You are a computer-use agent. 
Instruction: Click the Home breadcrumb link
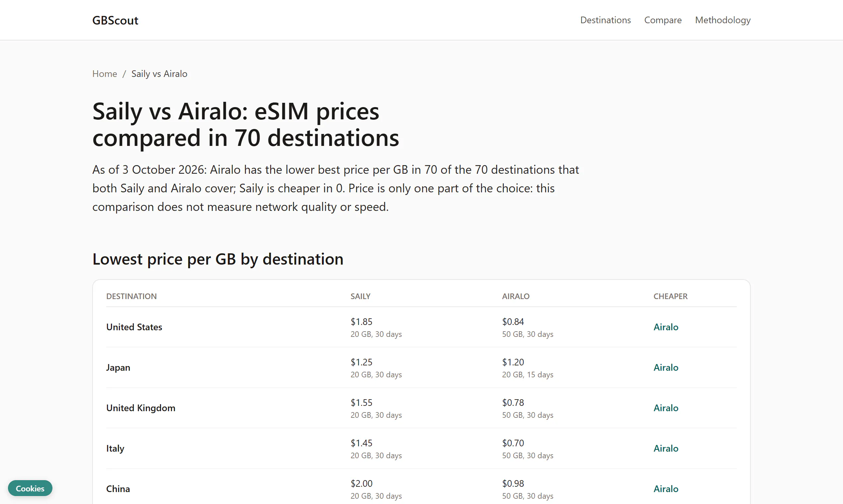click(x=105, y=74)
